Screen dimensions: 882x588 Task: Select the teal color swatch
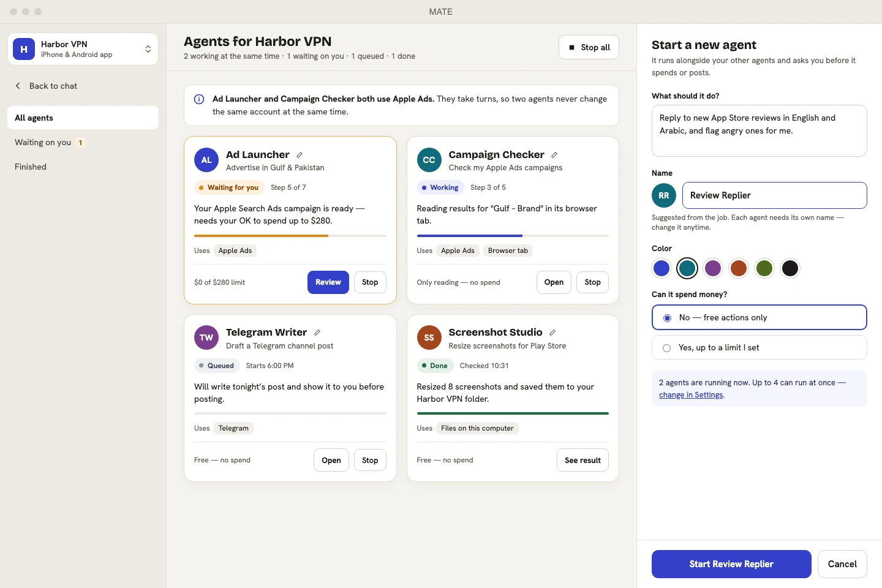pos(687,268)
